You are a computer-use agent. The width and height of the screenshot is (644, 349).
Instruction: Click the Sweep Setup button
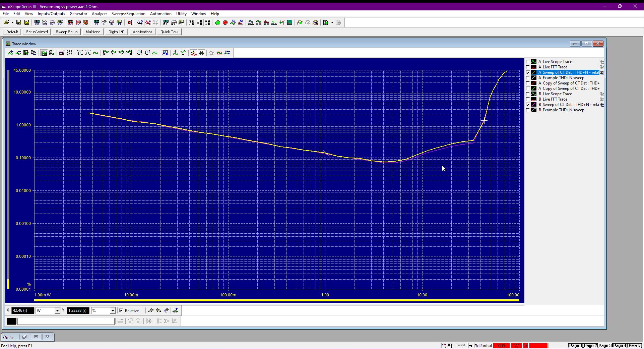tap(67, 32)
